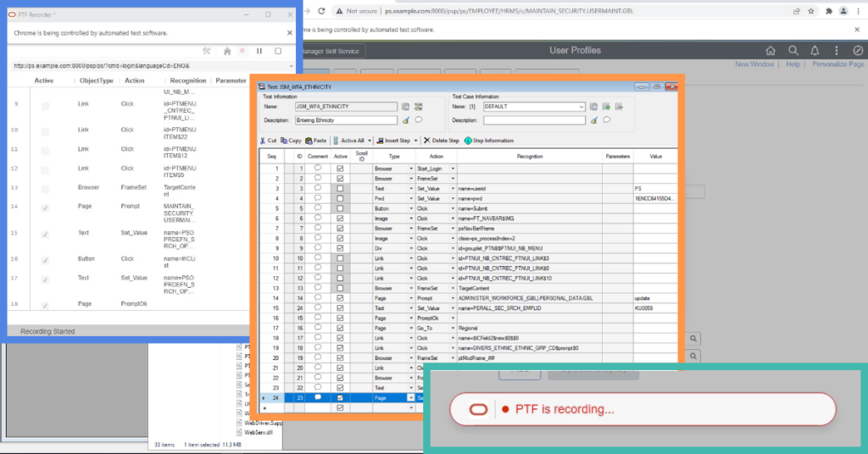Image resolution: width=868 pixels, height=454 pixels.
Task: Open the three-dots actions menu in PeopleSoft banner
Action: click(x=837, y=50)
